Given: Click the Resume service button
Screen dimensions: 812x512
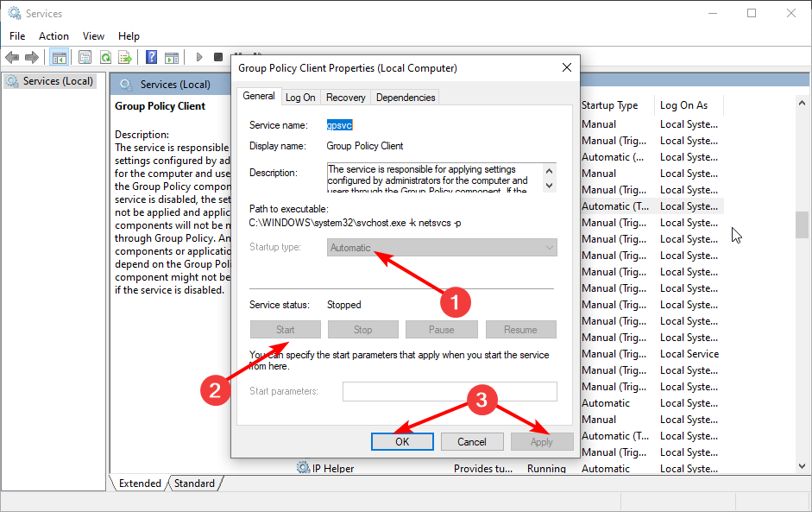Looking at the screenshot, I should tap(520, 330).
